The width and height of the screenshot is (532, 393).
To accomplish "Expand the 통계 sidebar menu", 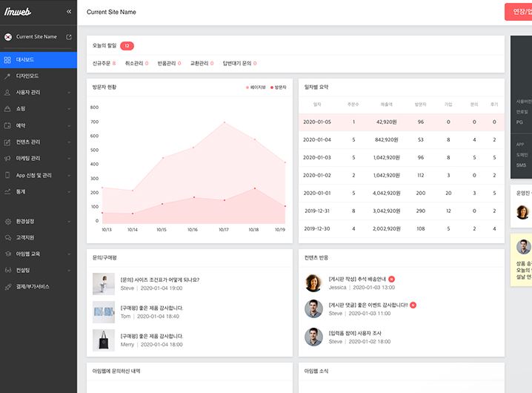I will [x=21, y=191].
